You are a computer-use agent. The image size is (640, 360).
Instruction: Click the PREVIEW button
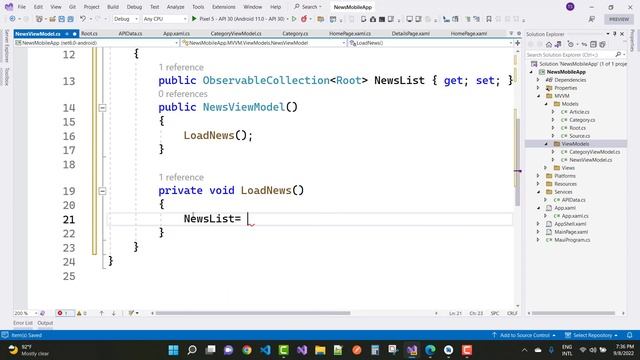[x=619, y=19]
